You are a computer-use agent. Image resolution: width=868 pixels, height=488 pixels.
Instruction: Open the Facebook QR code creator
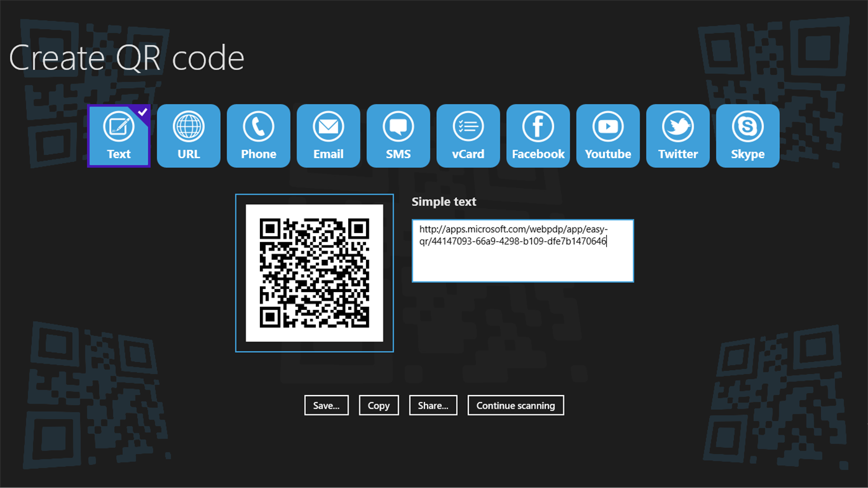[x=537, y=136]
